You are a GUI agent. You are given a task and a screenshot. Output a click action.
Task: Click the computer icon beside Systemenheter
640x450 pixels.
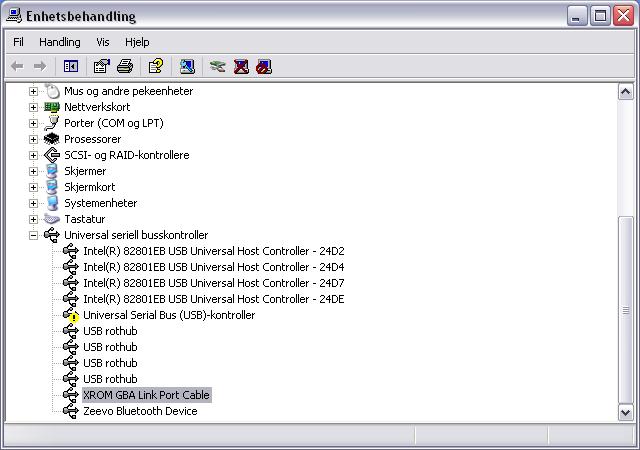click(x=52, y=203)
